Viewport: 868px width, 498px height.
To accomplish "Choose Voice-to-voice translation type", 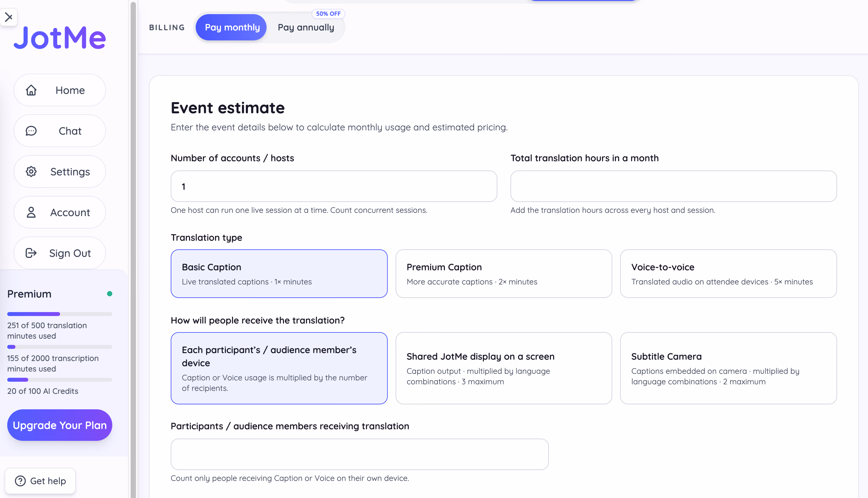I will pyautogui.click(x=728, y=274).
